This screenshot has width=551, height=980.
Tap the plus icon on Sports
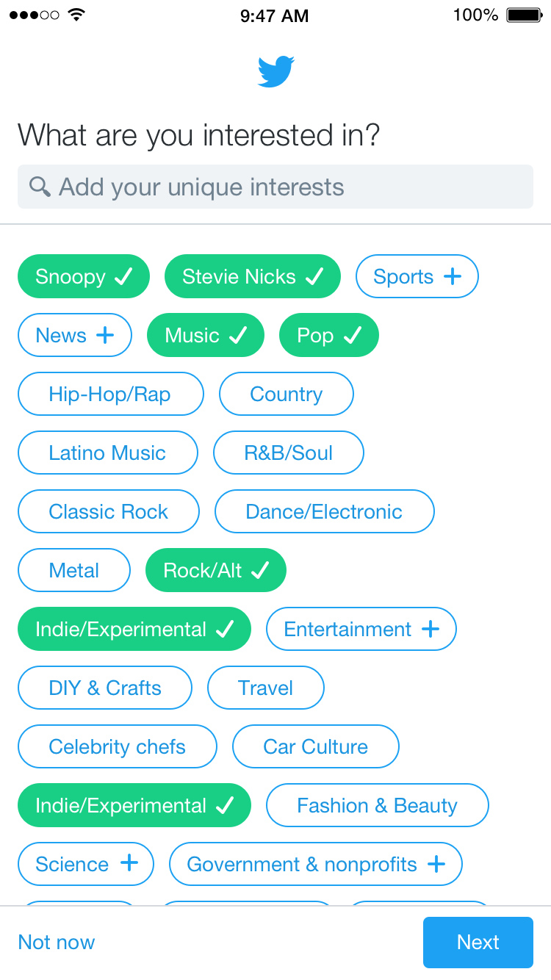(453, 276)
